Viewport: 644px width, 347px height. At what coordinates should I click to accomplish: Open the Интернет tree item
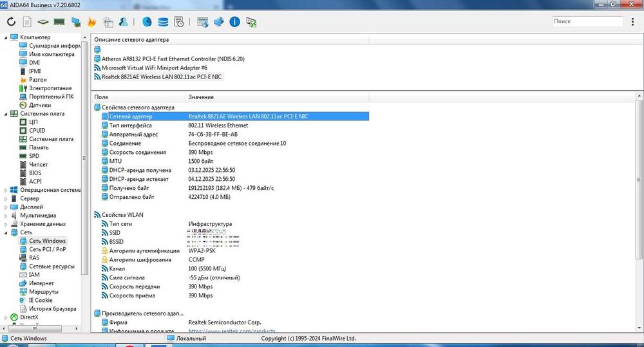tap(41, 283)
